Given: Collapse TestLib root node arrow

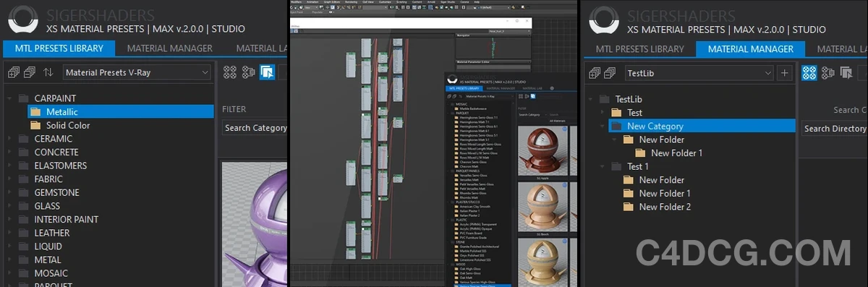Looking at the screenshot, I should click(x=591, y=99).
